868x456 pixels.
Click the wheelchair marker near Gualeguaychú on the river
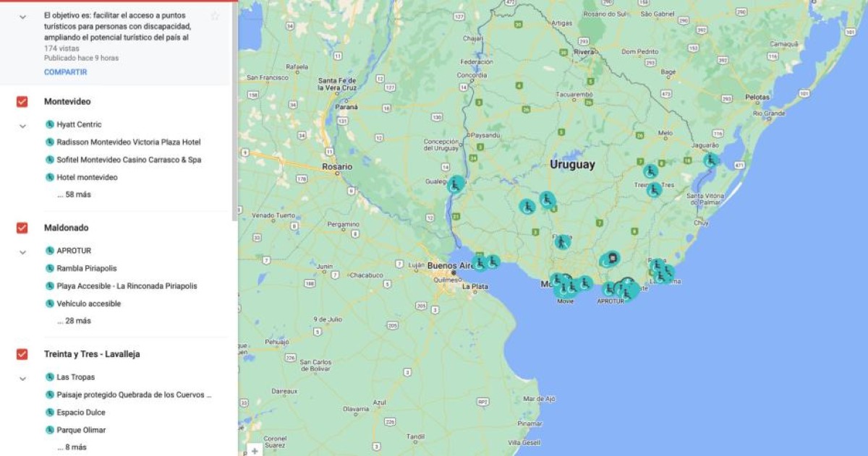[x=456, y=185]
